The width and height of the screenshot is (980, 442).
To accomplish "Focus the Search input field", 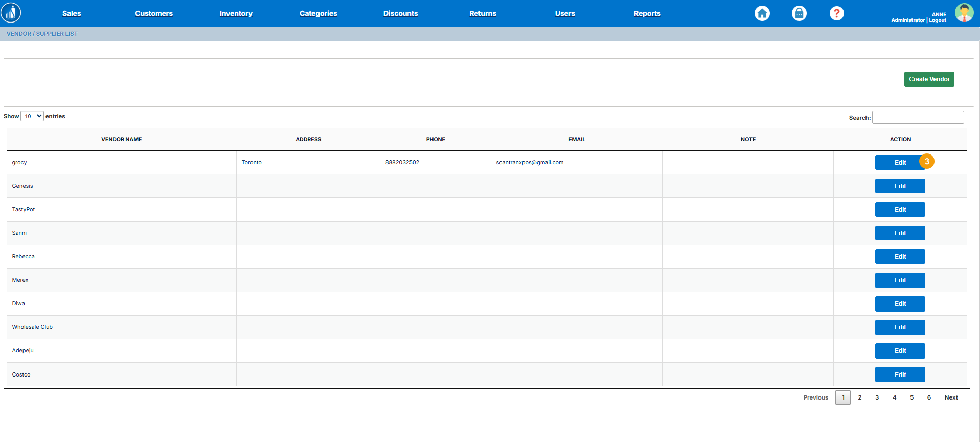I will click(918, 117).
